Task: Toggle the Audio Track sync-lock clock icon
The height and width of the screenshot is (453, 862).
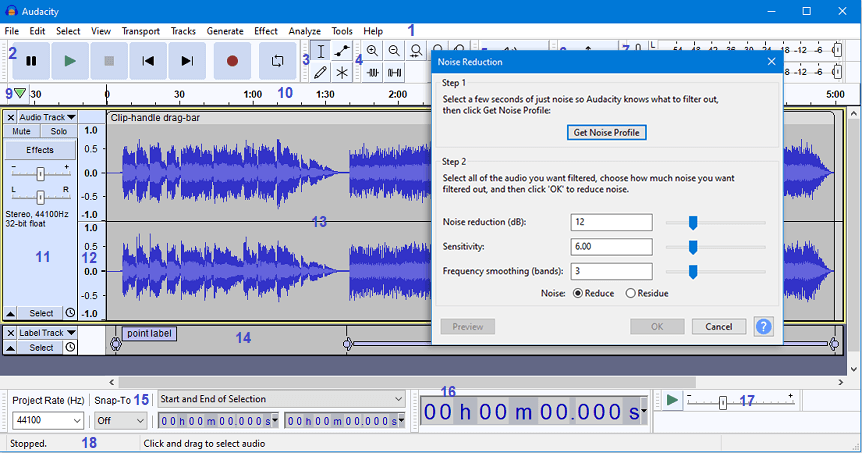Action: (x=70, y=313)
